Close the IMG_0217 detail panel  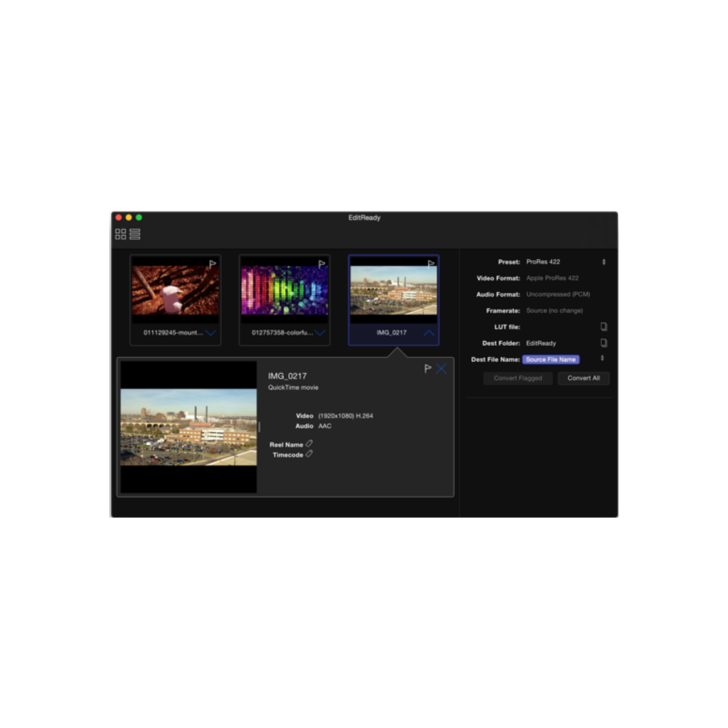[x=441, y=369]
